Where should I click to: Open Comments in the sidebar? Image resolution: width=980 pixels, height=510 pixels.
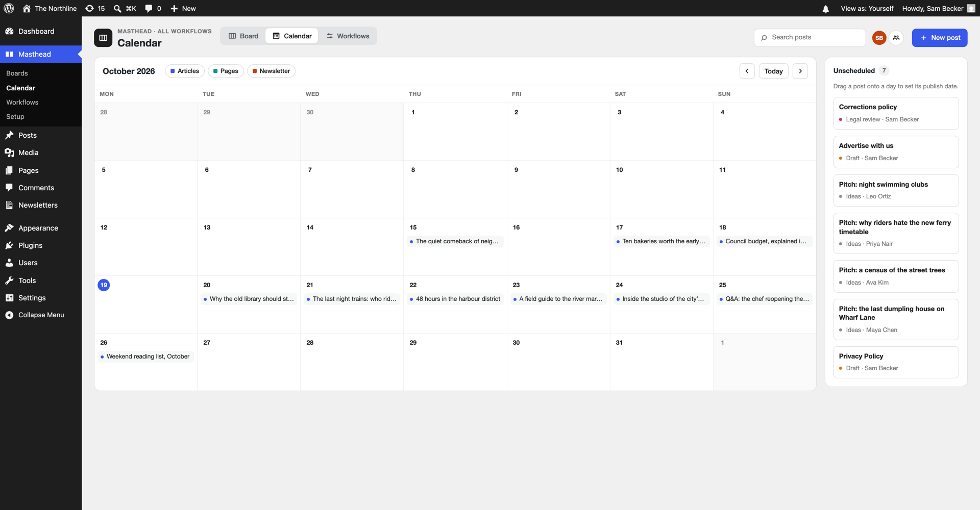pos(41,188)
